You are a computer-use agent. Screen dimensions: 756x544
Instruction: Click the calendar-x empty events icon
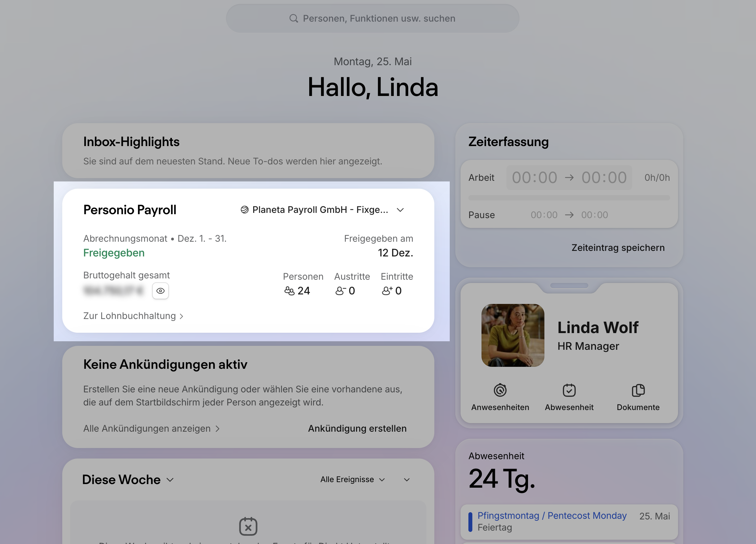[248, 526]
